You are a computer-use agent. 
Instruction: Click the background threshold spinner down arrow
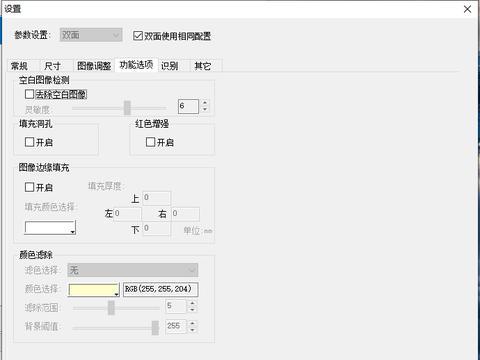tap(192, 330)
